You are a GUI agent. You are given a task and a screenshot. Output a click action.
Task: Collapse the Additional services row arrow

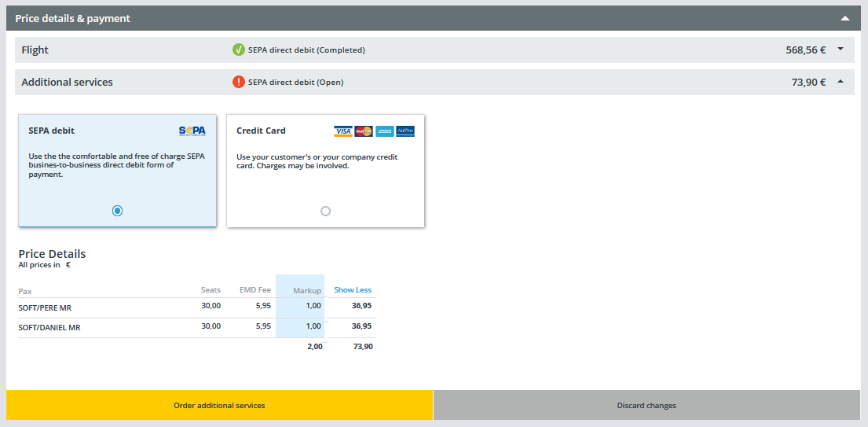[x=841, y=82]
